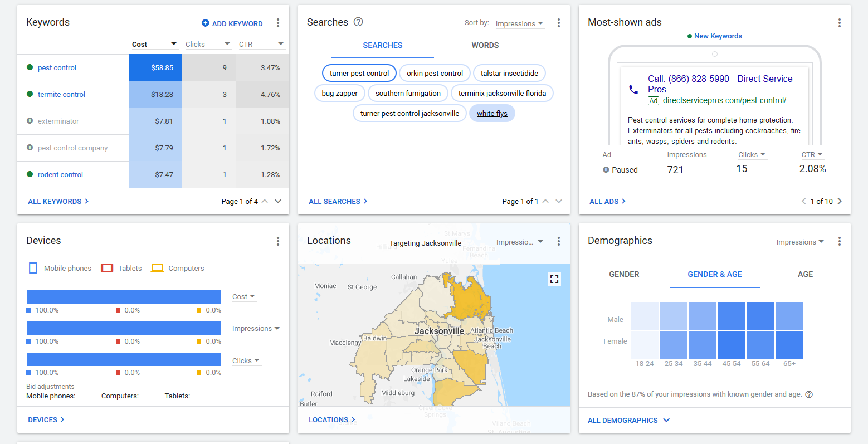Open the Demographics Impressions metric dropdown
Image resolution: width=868 pixels, height=444 pixels.
click(x=800, y=242)
